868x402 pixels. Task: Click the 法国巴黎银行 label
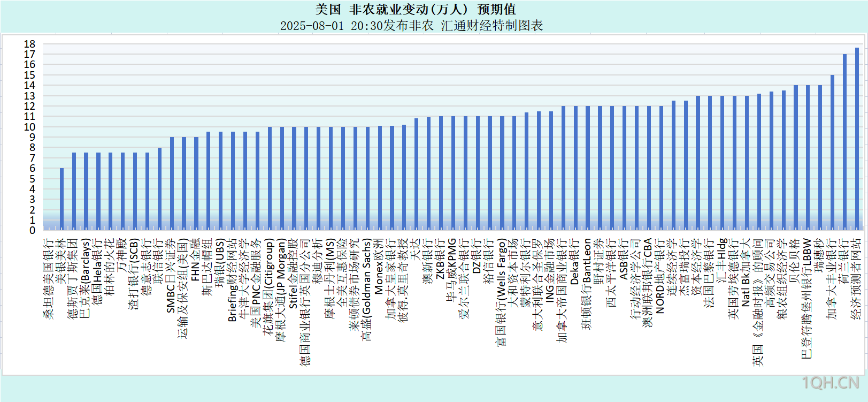tap(710, 273)
